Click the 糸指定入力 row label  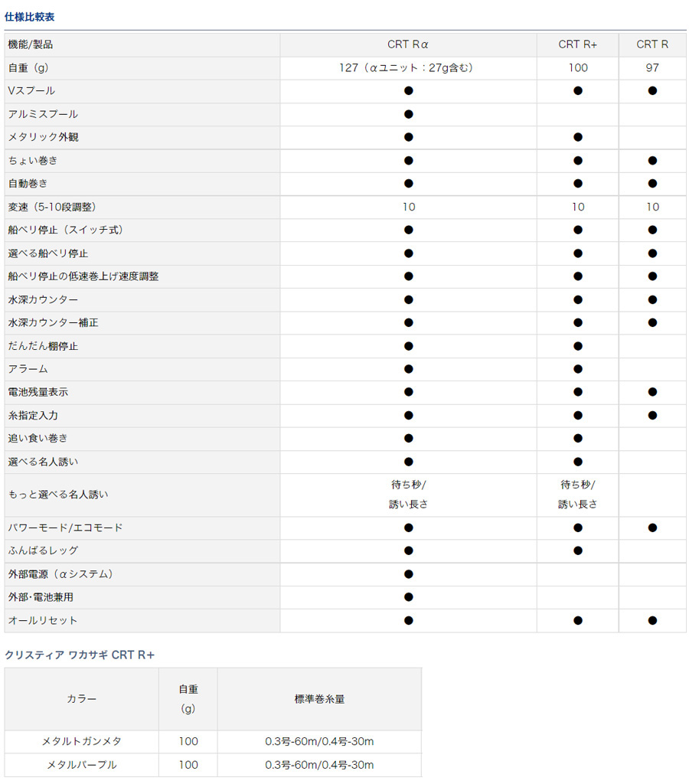pyautogui.click(x=33, y=415)
